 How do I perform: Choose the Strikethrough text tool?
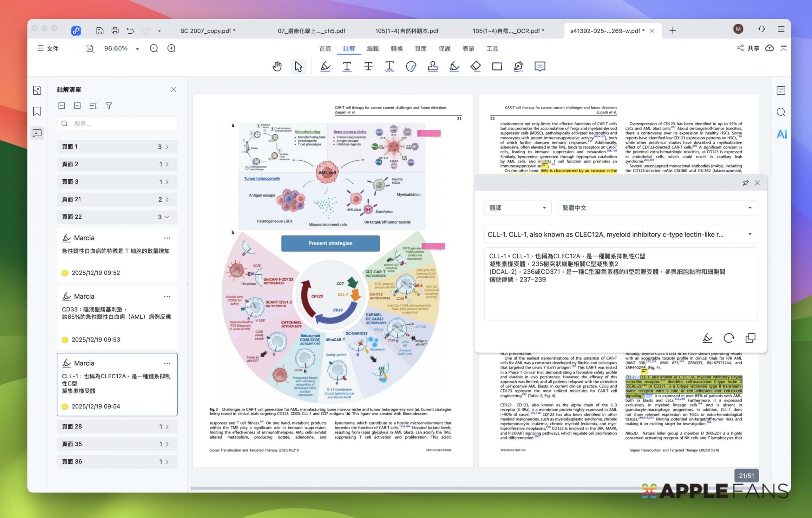coord(368,66)
